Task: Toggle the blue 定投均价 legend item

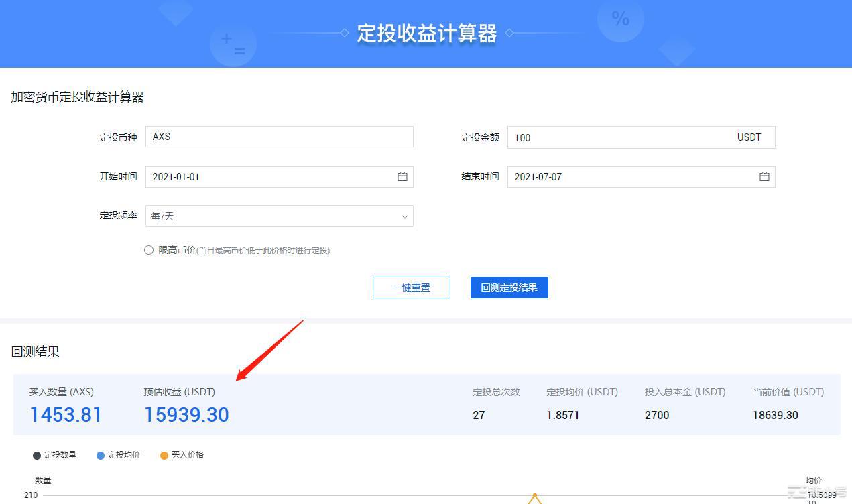Action: click(119, 455)
